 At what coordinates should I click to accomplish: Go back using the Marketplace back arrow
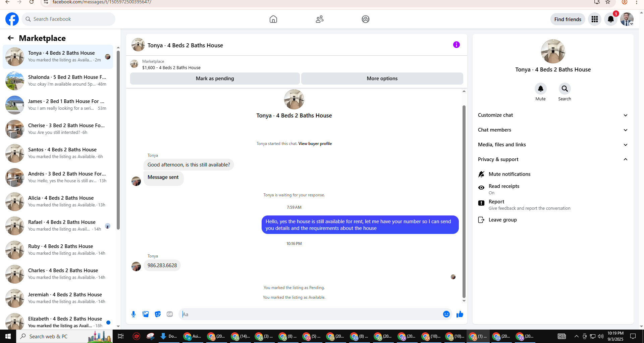click(x=11, y=38)
